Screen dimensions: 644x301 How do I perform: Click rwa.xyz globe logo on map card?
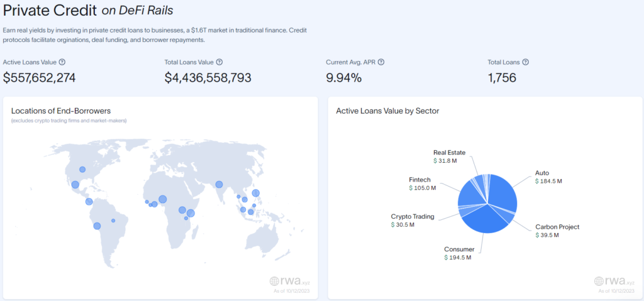(x=275, y=282)
